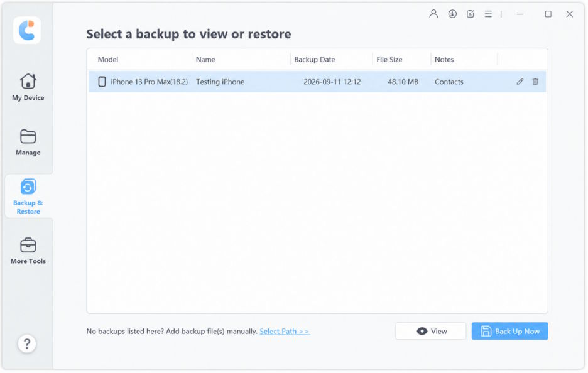
Task: Click the phone icon in backup row
Action: point(102,82)
